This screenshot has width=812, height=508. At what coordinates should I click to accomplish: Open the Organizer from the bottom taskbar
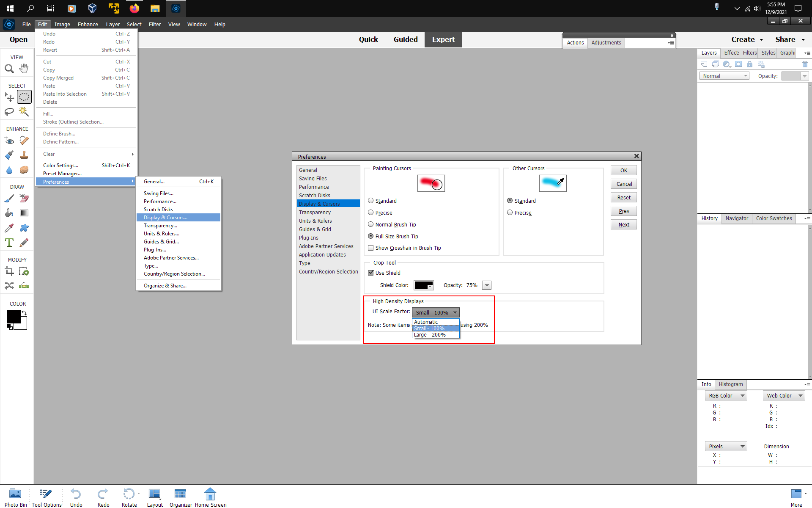[180, 495]
